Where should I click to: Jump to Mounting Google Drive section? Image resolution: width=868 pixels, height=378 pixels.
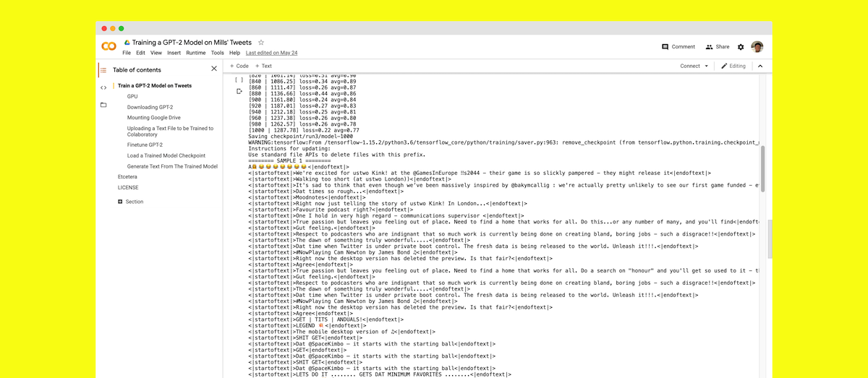[154, 118]
